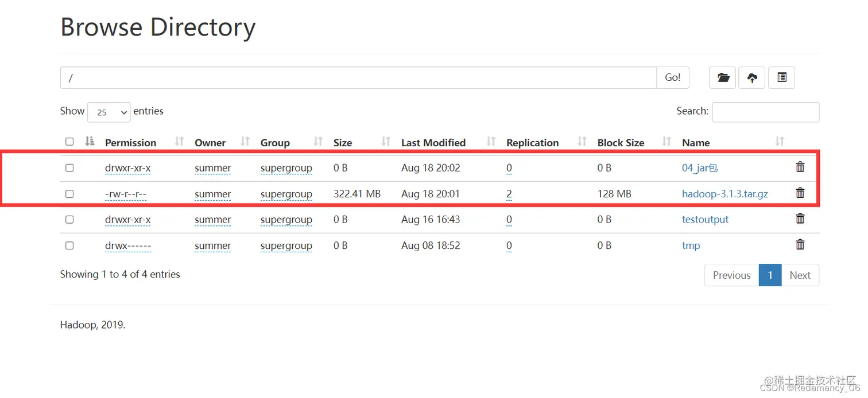The height and width of the screenshot is (398, 868).
Task: Sort by Block Size column arrows
Action: click(666, 141)
